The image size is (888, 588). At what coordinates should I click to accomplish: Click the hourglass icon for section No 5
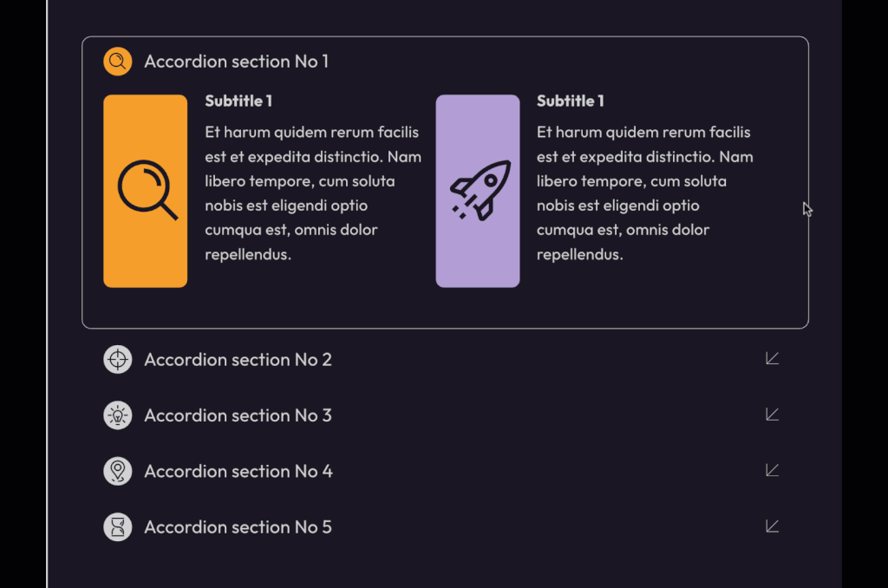[117, 526]
